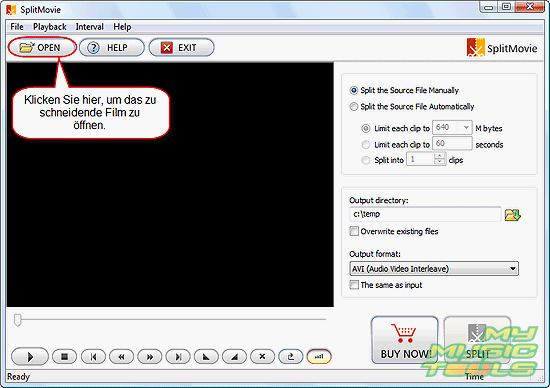The width and height of the screenshot is (550, 388).
Task: Choose Limit each clip to seconds option
Action: [365, 145]
